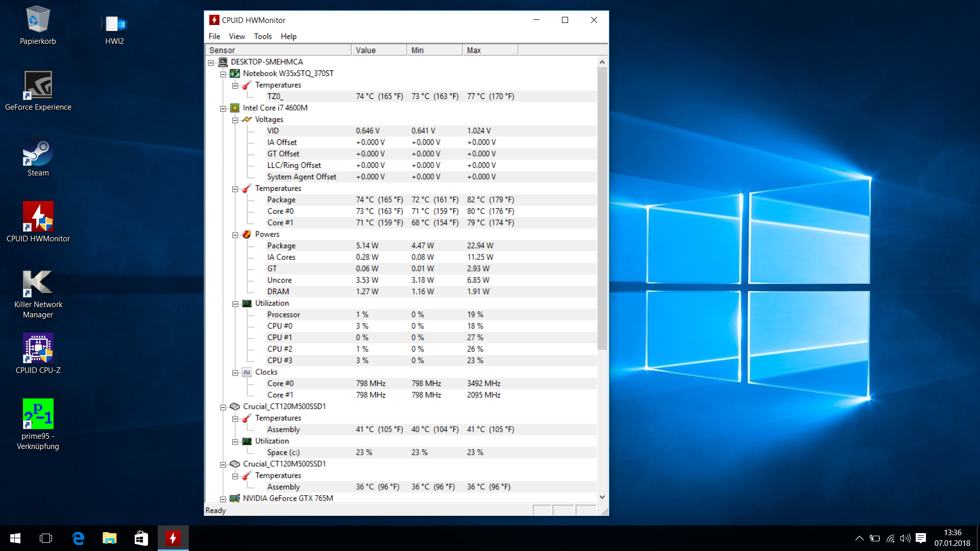The image size is (980, 551).
Task: Click the NVIDIA GeForce GTX 765M card icon
Action: coord(235,498)
